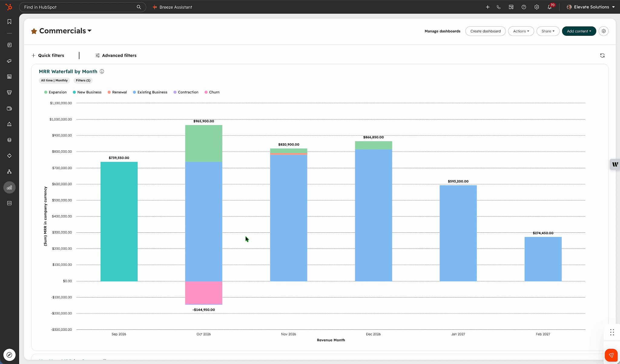Click the info icon next to MRR Waterfall title
This screenshot has width=620, height=364.
point(102,71)
